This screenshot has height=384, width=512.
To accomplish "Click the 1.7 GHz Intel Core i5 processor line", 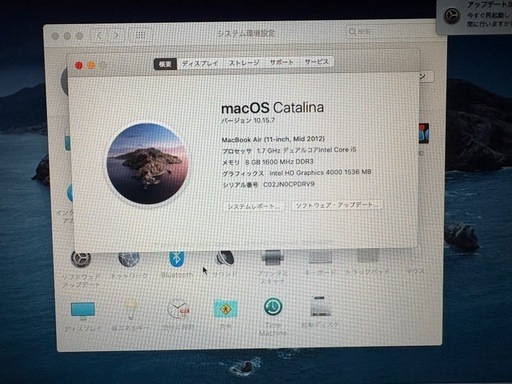I will coord(289,150).
